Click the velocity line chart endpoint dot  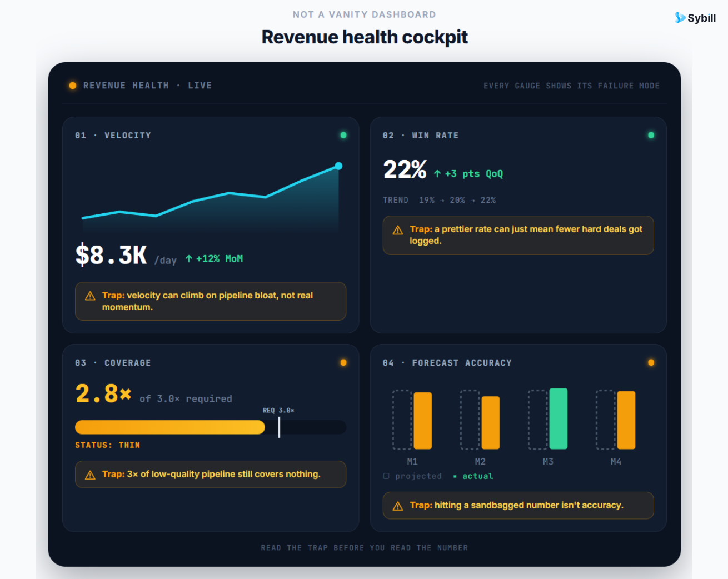pyautogui.click(x=338, y=166)
